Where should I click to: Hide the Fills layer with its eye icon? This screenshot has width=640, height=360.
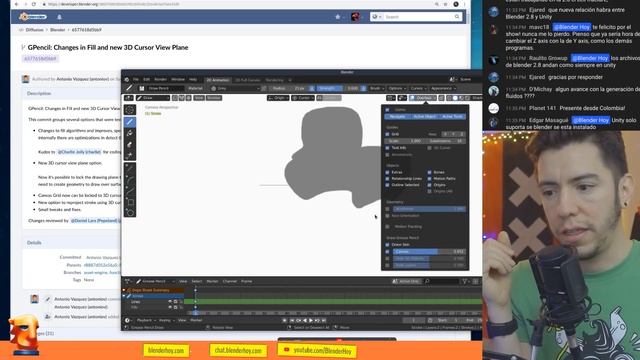[170, 307]
